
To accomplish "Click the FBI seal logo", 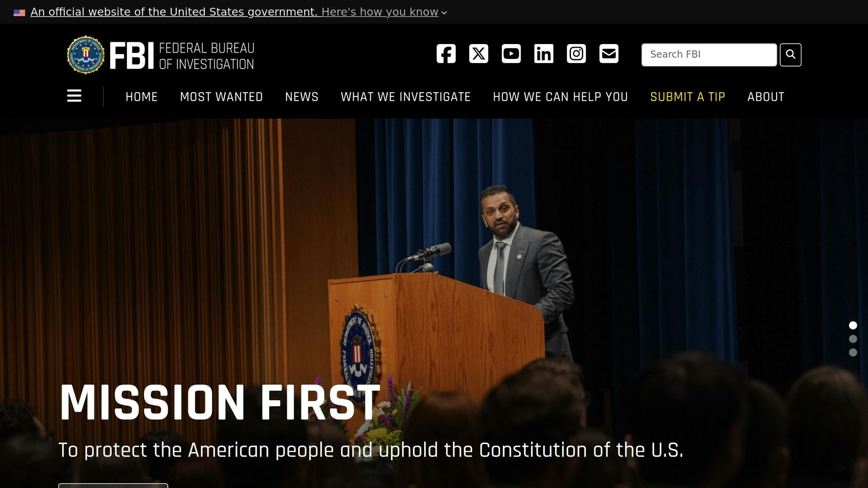I will (x=86, y=55).
